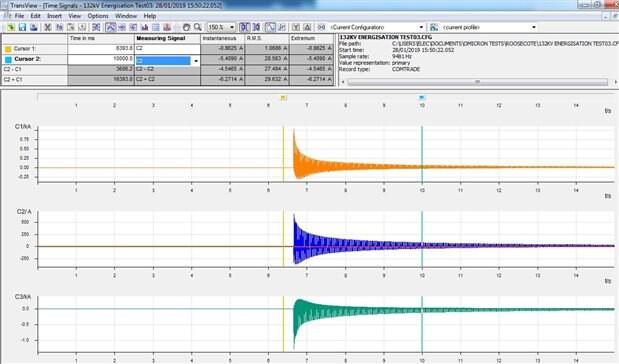The height and width of the screenshot is (364, 619).
Task: Expand Cursor 2 measuring signal dropdown
Action: 196,61
